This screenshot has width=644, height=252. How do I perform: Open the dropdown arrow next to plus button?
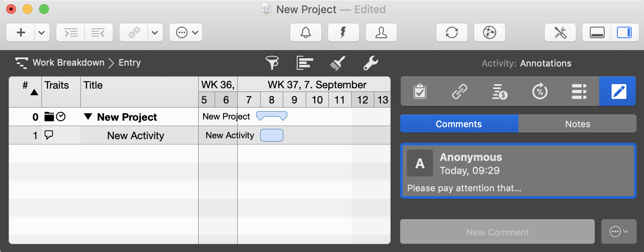pos(41,32)
